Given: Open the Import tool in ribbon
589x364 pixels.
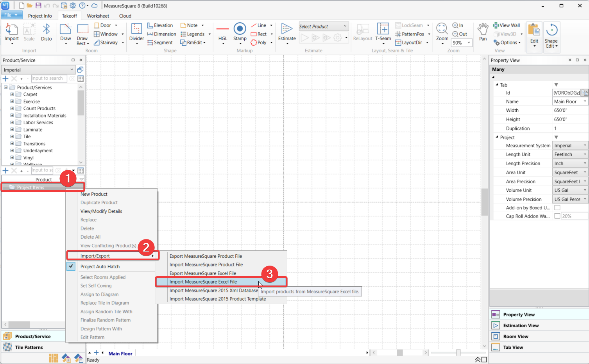Looking at the screenshot, I should (11, 33).
